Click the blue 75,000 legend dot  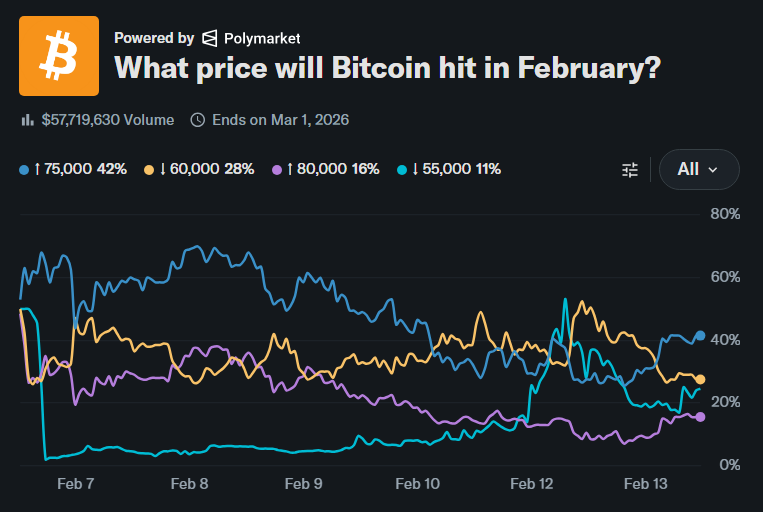[24, 170]
